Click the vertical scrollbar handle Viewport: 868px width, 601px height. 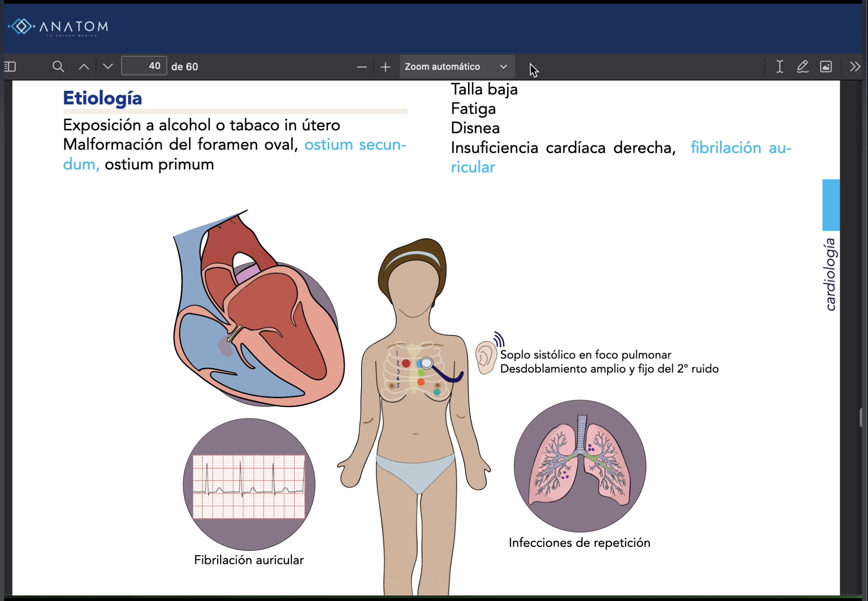[x=861, y=418]
